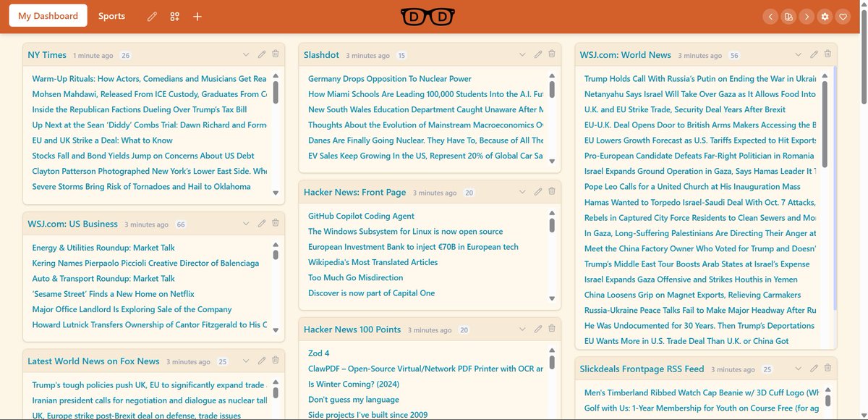Collapse the Slickdeals Frontpage RSS Feed widget
868x420 pixels.
(799, 369)
